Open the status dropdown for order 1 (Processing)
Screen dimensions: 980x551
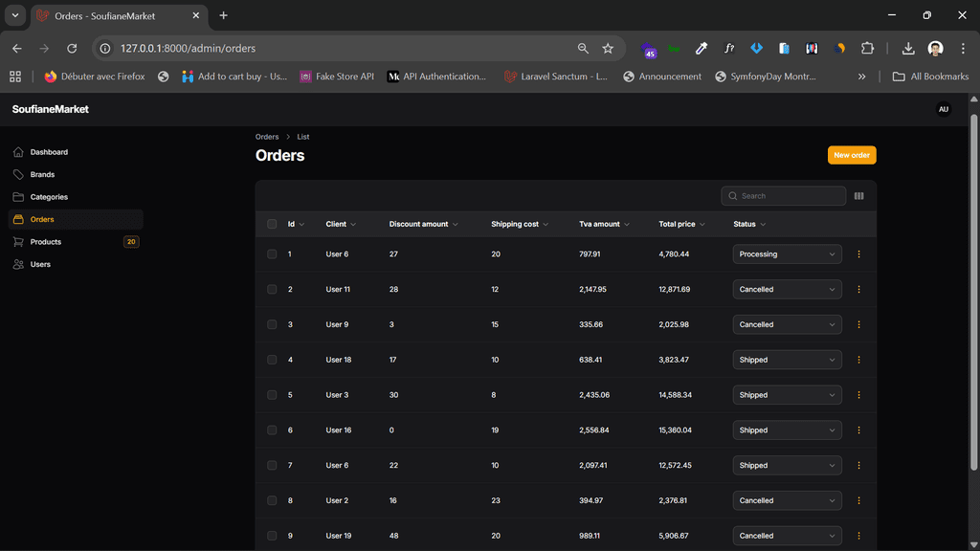click(x=787, y=254)
